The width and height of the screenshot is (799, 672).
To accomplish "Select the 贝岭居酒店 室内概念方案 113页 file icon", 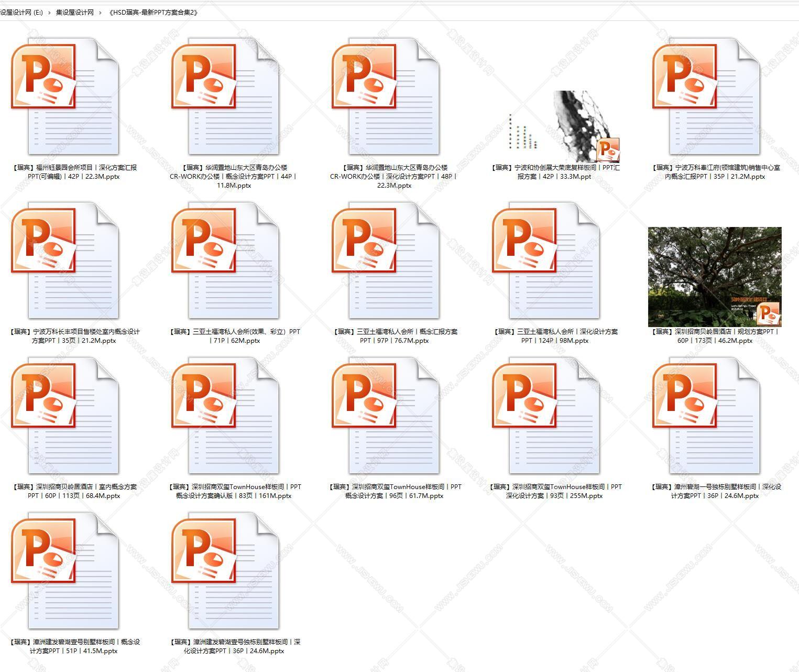I will [65, 416].
